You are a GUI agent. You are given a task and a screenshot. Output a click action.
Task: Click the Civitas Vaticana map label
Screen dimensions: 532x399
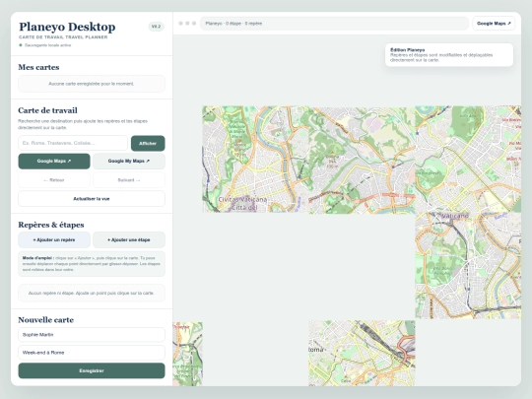[242, 199]
